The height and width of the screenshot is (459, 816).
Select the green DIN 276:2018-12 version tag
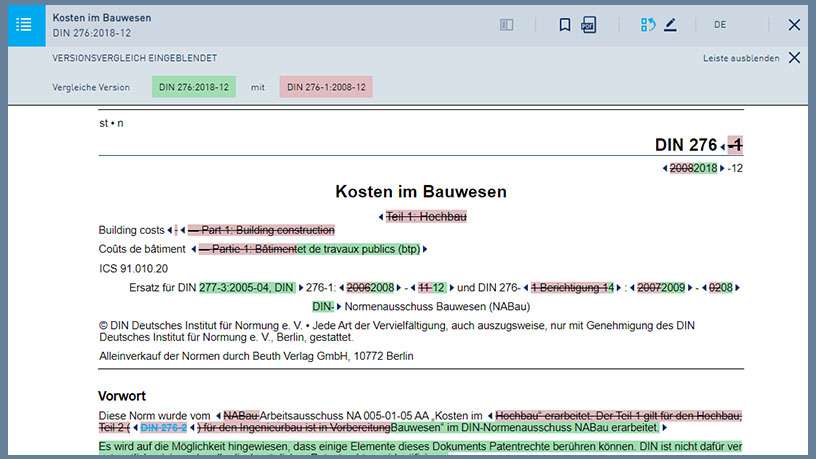pos(194,87)
